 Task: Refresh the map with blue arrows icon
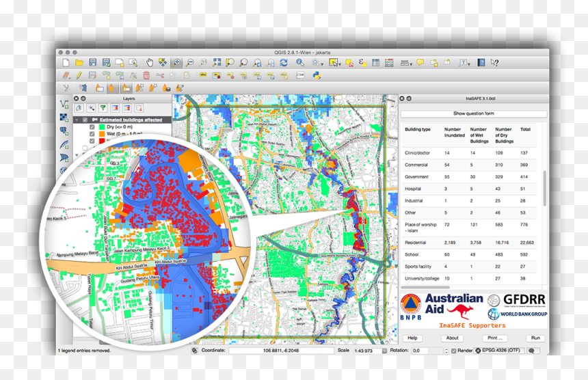coord(284,63)
